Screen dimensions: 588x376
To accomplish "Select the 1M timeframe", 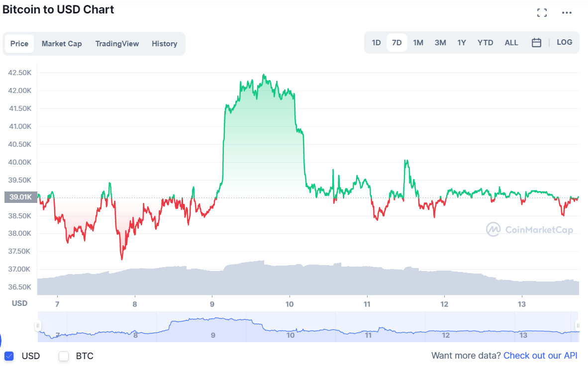I will (418, 43).
